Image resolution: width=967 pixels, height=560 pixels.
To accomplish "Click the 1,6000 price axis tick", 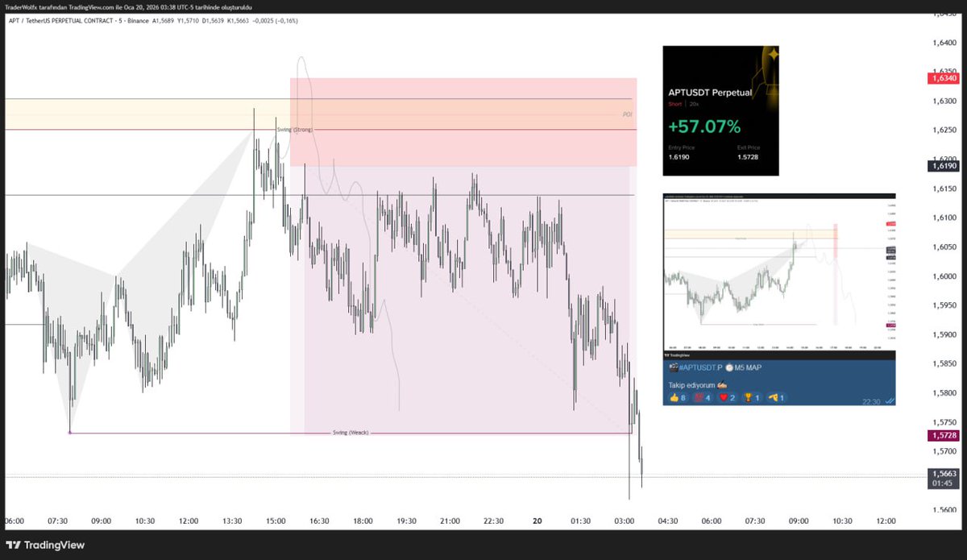I will click(x=943, y=276).
